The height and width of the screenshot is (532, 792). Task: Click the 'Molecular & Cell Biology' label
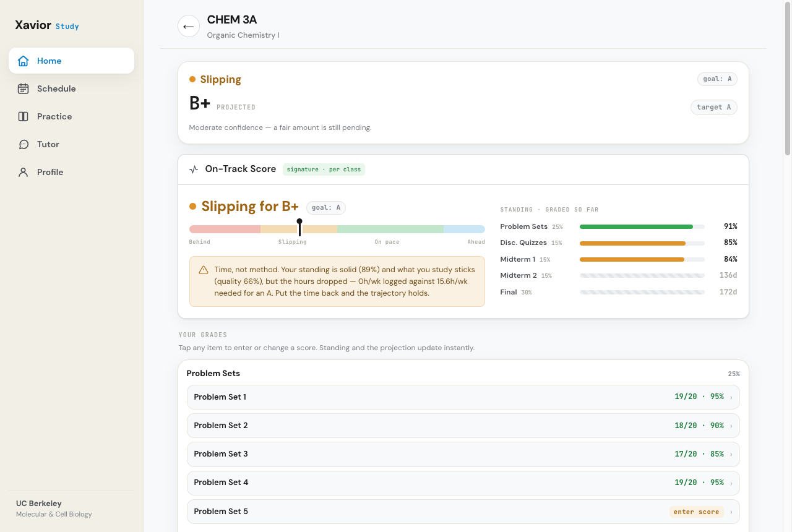54,514
